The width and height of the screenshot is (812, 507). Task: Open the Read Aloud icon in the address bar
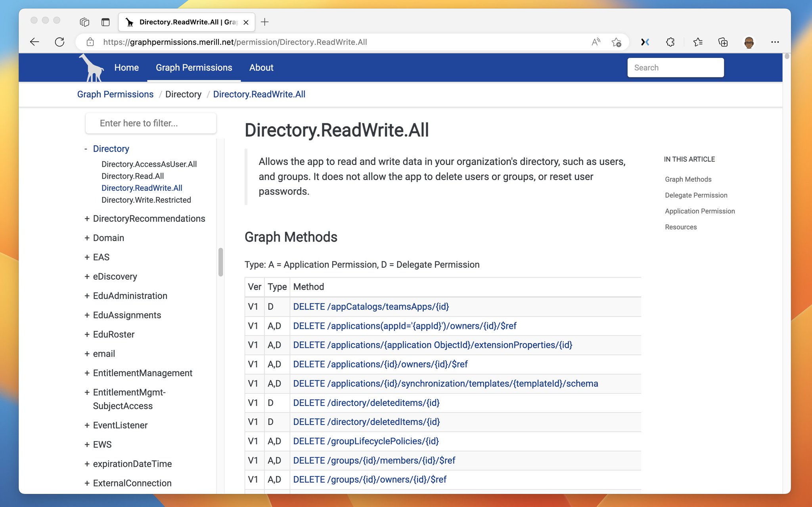(596, 42)
